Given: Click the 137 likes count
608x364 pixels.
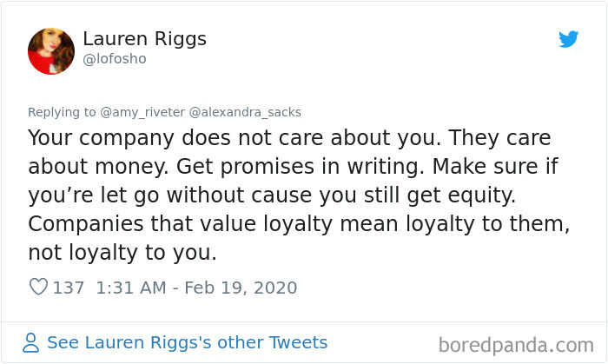Looking at the screenshot, I should coord(69,288).
